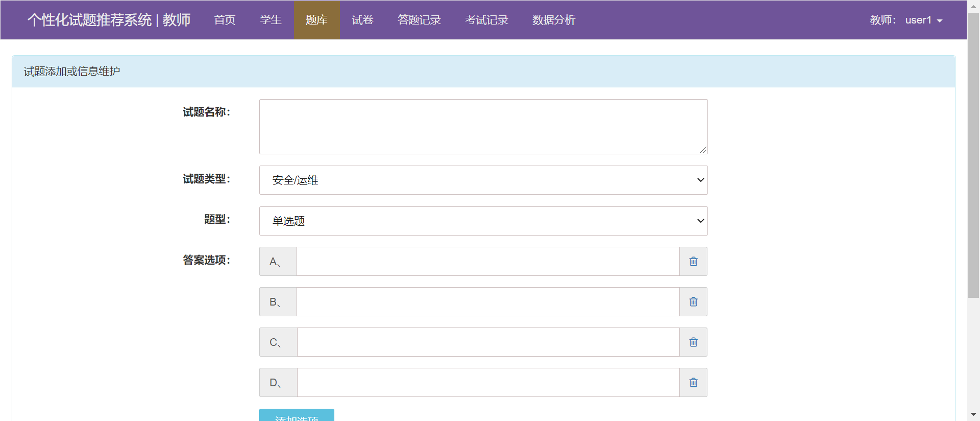
Task: Go to the 首页 navigation item
Action: tap(225, 20)
